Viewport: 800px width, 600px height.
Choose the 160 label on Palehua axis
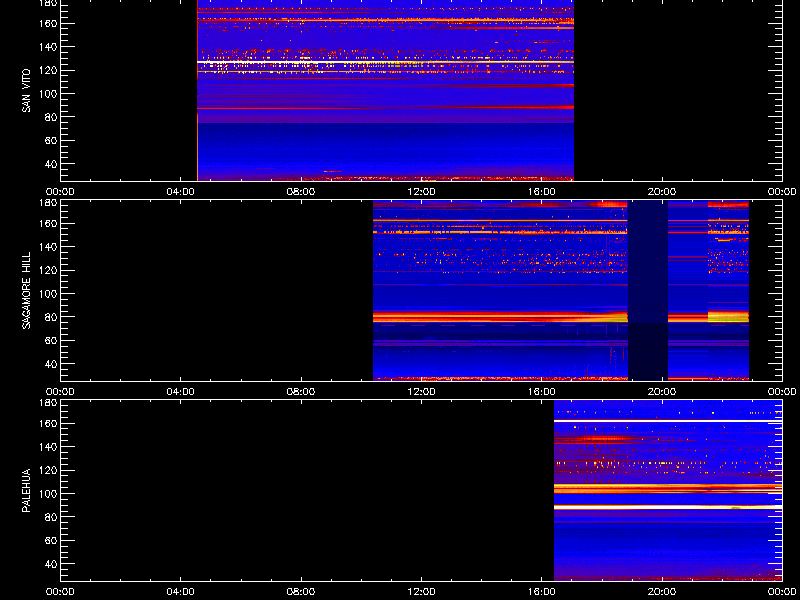click(48, 423)
